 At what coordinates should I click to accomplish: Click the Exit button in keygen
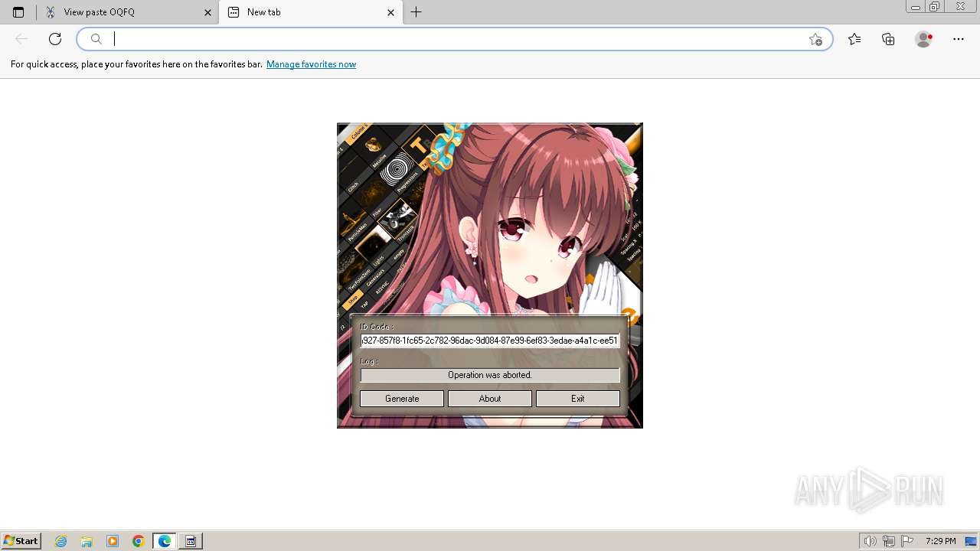[x=578, y=399]
